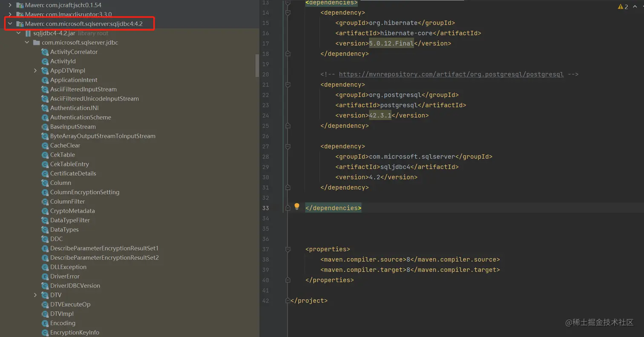The width and height of the screenshot is (644, 337).
Task: Click the class icon next to CacheClear
Action: [45, 146]
